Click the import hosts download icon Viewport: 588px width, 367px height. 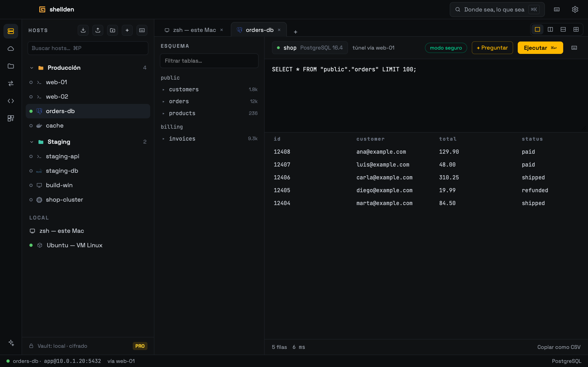click(83, 30)
